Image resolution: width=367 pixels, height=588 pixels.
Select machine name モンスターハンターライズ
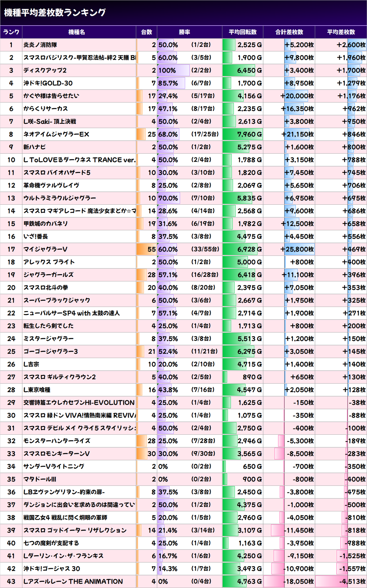(57, 441)
